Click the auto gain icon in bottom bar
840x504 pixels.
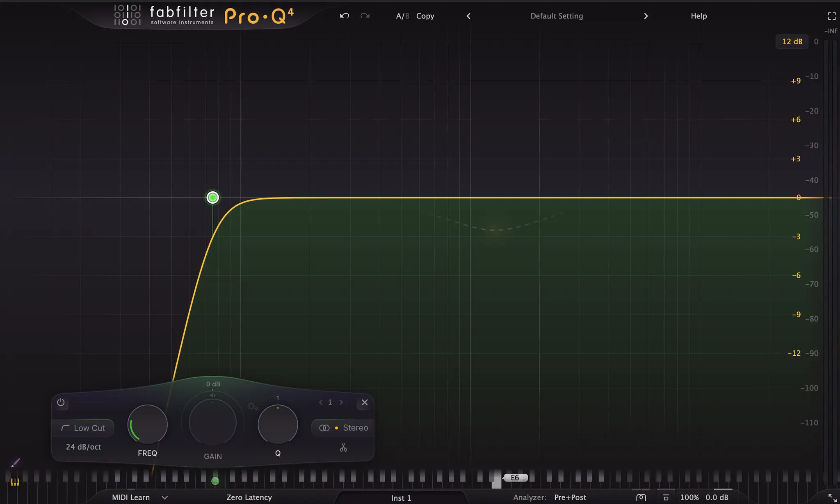point(666,497)
